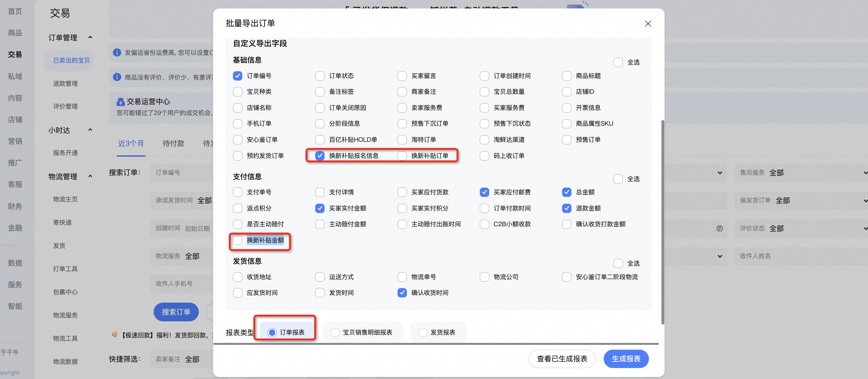Open 评价管理 in sidebar
Image resolution: width=868 pixels, height=379 pixels.
tap(66, 106)
